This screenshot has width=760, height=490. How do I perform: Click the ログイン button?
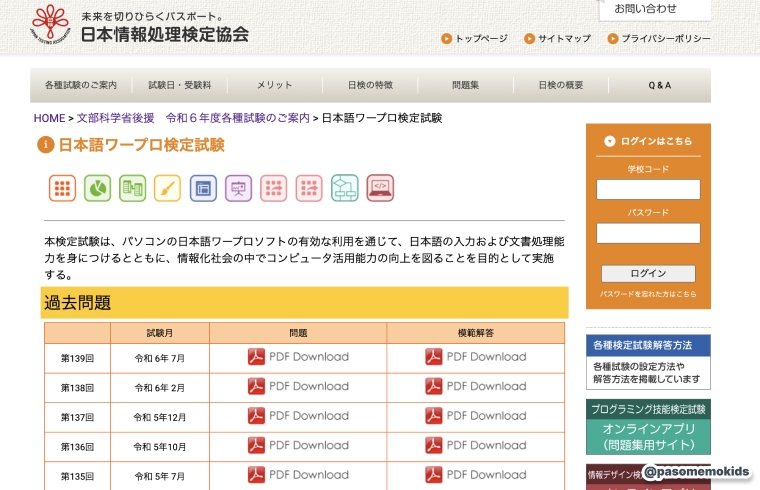(648, 273)
